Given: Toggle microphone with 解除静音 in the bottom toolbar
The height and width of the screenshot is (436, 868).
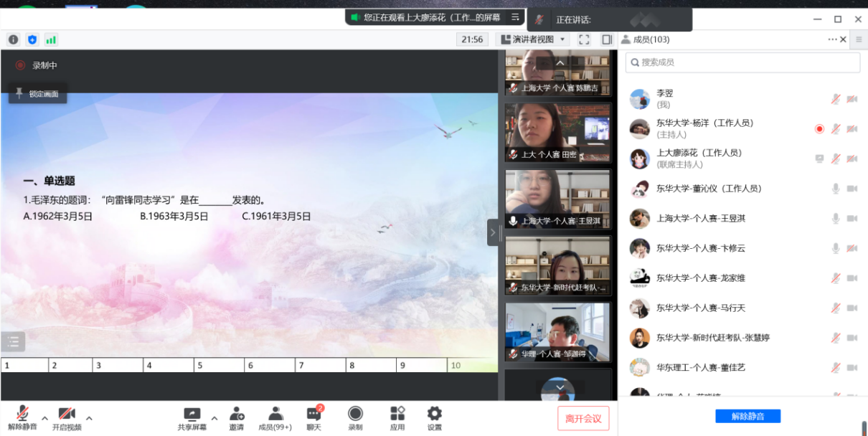Looking at the screenshot, I should pyautogui.click(x=23, y=418).
